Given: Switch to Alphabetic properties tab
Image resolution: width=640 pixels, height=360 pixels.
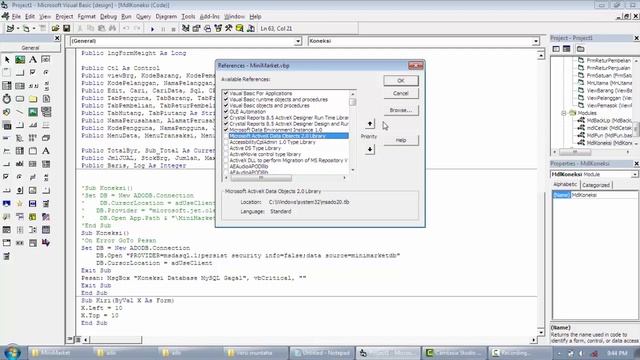Looking at the screenshot, I should pyautogui.click(x=565, y=184).
